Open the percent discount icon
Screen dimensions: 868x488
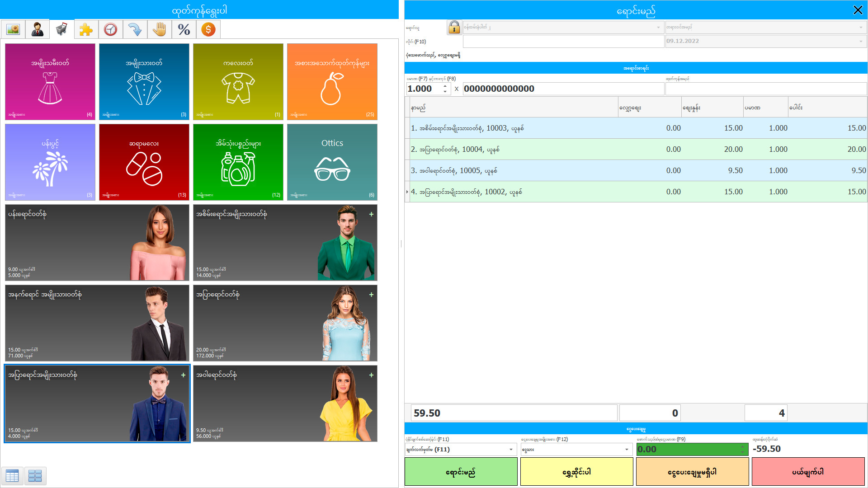[184, 30]
